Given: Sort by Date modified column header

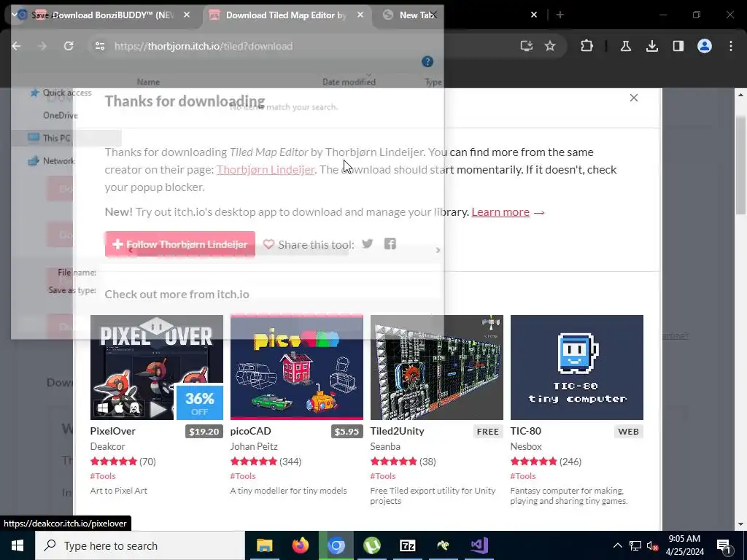Looking at the screenshot, I should click(349, 82).
